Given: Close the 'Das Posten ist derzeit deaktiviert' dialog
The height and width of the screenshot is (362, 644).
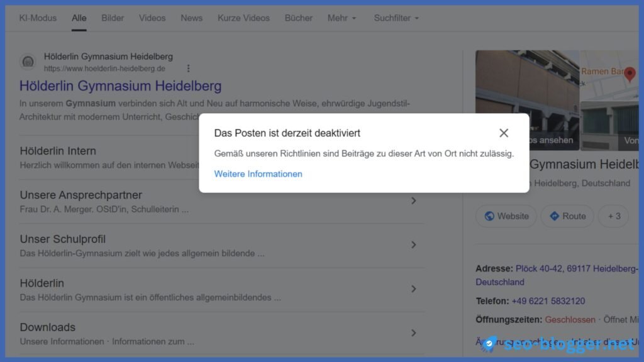Looking at the screenshot, I should click(x=504, y=133).
